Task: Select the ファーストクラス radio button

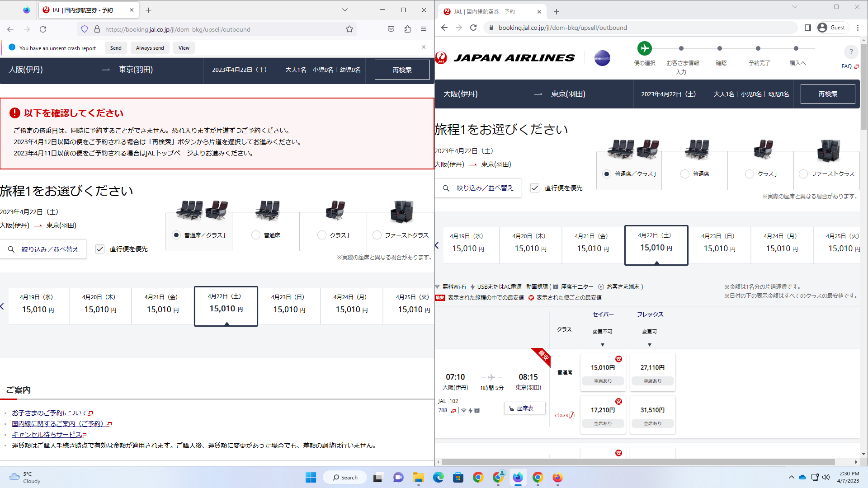Action: pos(803,174)
